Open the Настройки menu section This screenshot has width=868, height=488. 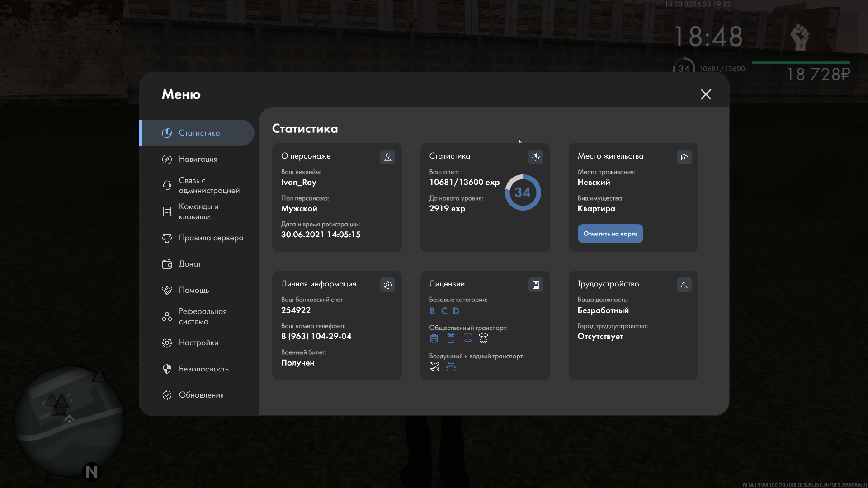tap(198, 343)
